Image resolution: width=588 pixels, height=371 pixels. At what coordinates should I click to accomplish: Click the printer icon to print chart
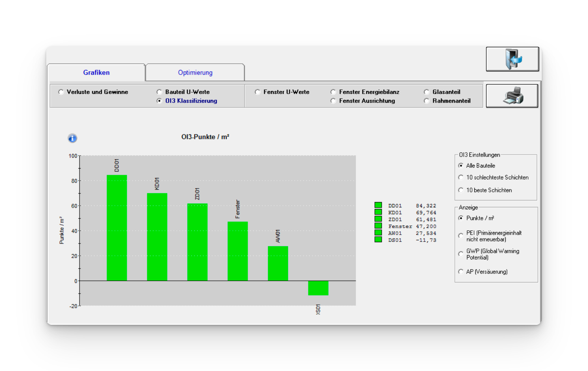pyautogui.click(x=512, y=96)
